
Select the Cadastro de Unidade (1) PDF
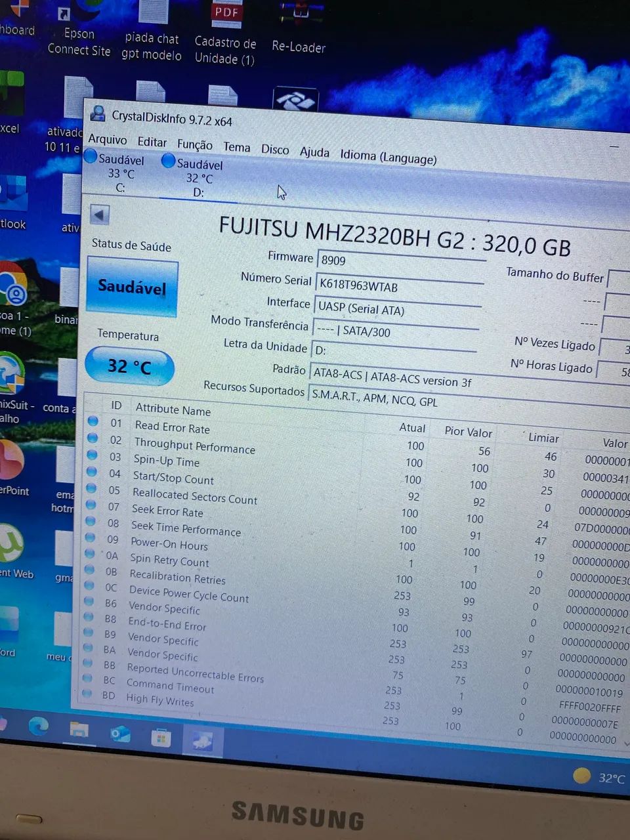click(x=225, y=34)
